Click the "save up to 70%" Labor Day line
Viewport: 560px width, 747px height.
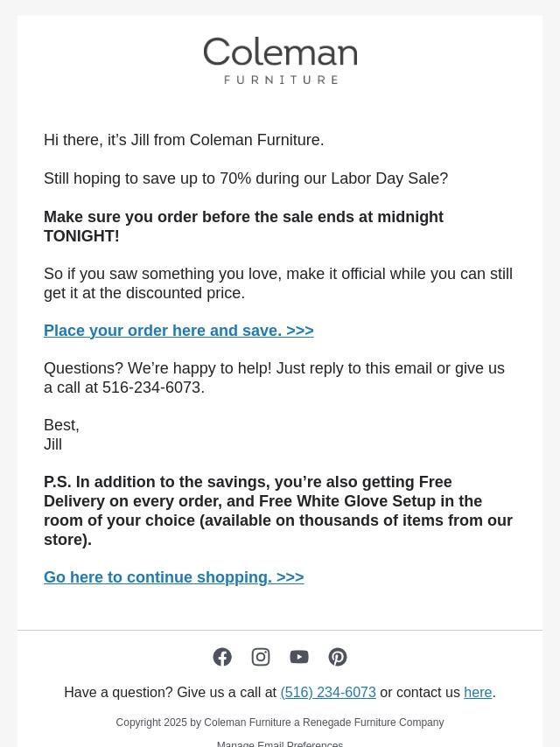(246, 178)
